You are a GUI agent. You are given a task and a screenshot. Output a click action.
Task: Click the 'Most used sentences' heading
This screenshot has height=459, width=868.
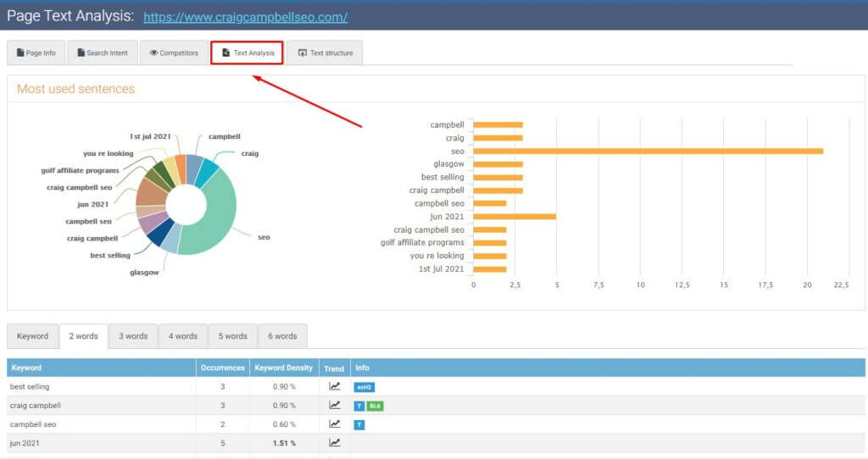click(75, 88)
